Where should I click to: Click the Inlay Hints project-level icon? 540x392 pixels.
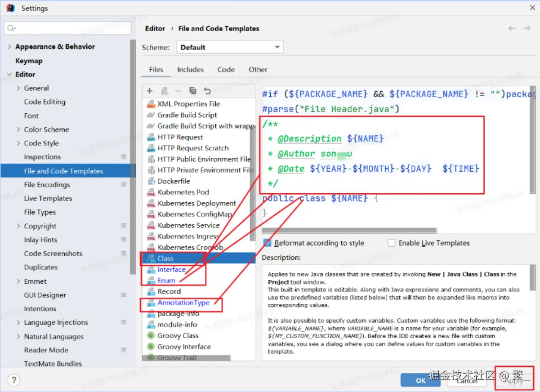(124, 240)
